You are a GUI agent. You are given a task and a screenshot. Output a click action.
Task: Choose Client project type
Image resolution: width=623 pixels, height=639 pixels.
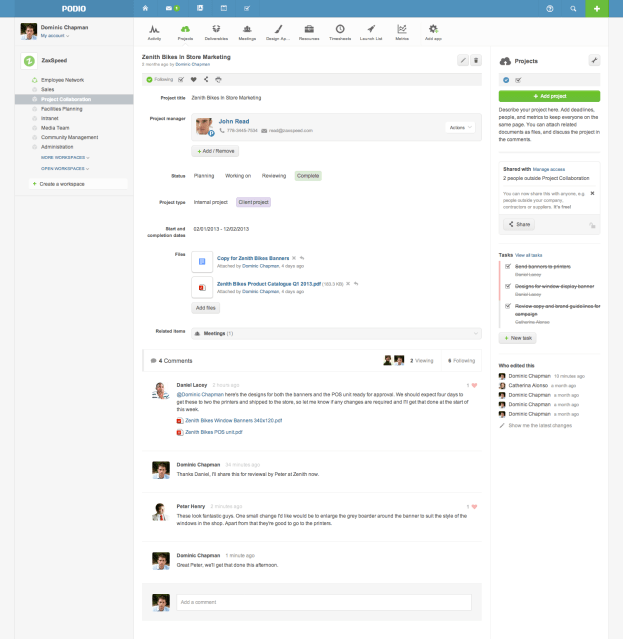click(x=253, y=202)
